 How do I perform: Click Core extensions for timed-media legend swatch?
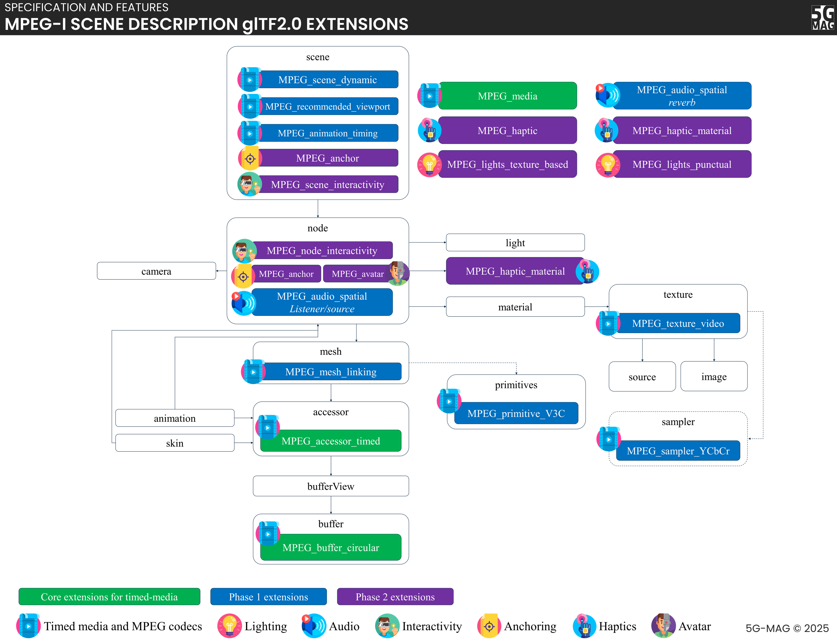tap(109, 597)
